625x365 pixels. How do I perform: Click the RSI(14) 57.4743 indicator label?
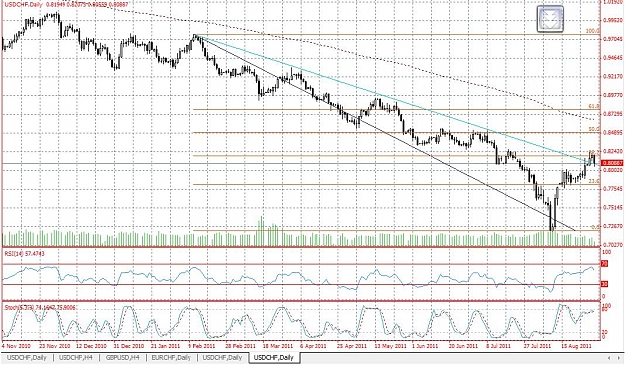coord(25,253)
